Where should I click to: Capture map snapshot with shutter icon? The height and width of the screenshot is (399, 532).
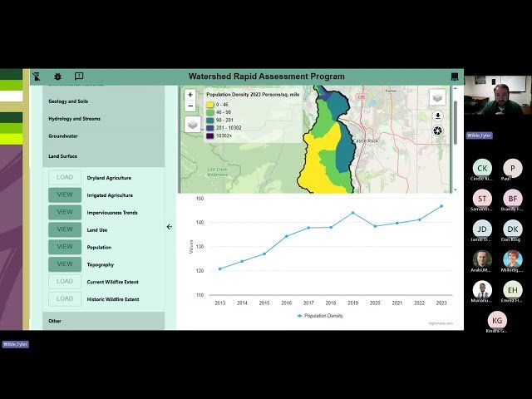[438, 131]
